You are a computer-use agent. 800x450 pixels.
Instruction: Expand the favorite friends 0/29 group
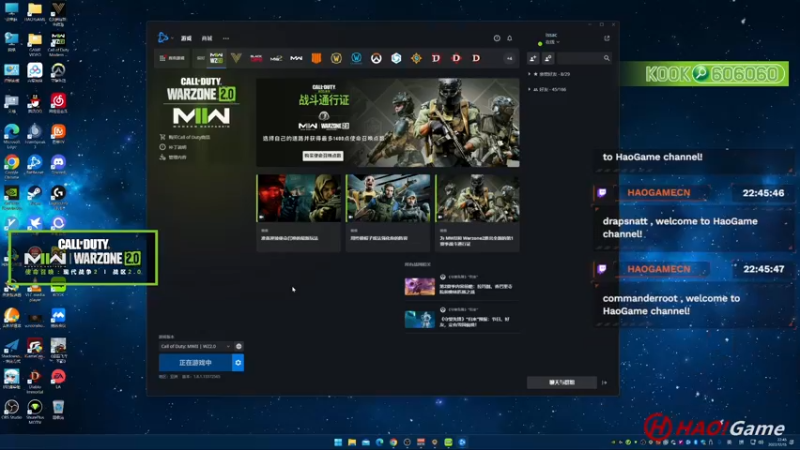coord(549,74)
